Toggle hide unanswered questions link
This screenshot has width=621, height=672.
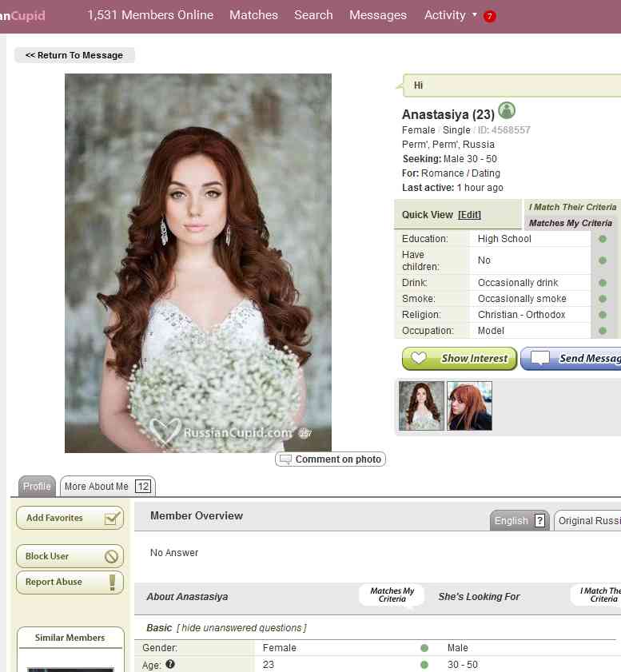[x=241, y=628]
